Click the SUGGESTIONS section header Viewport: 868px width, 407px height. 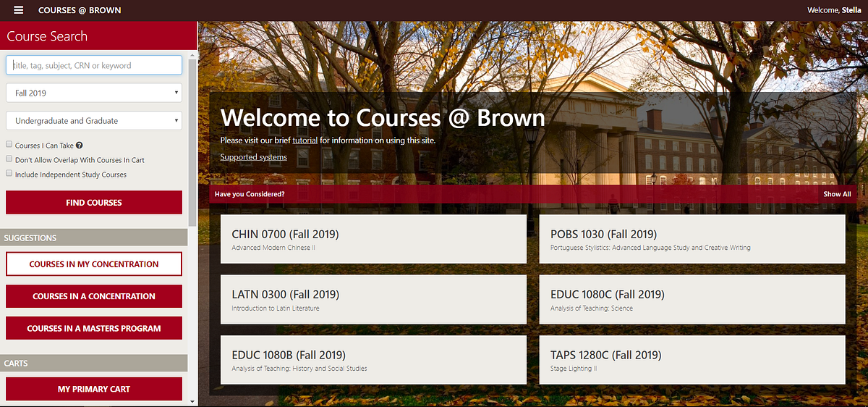94,238
